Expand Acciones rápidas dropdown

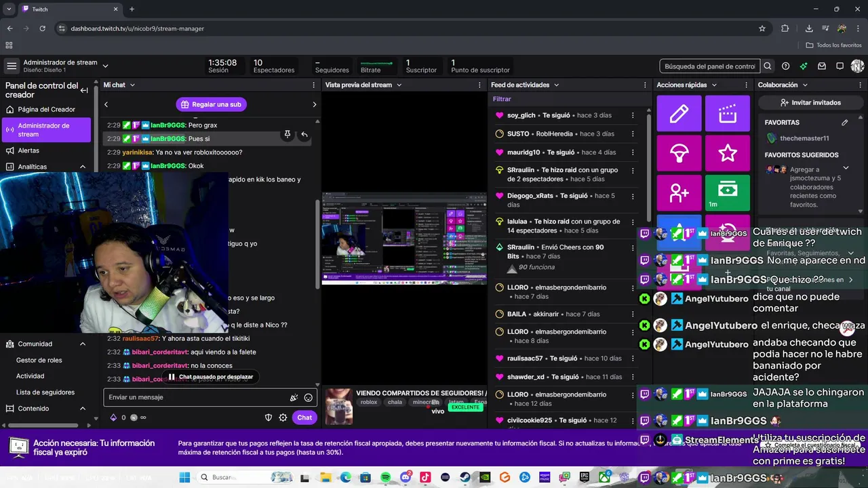(x=713, y=85)
